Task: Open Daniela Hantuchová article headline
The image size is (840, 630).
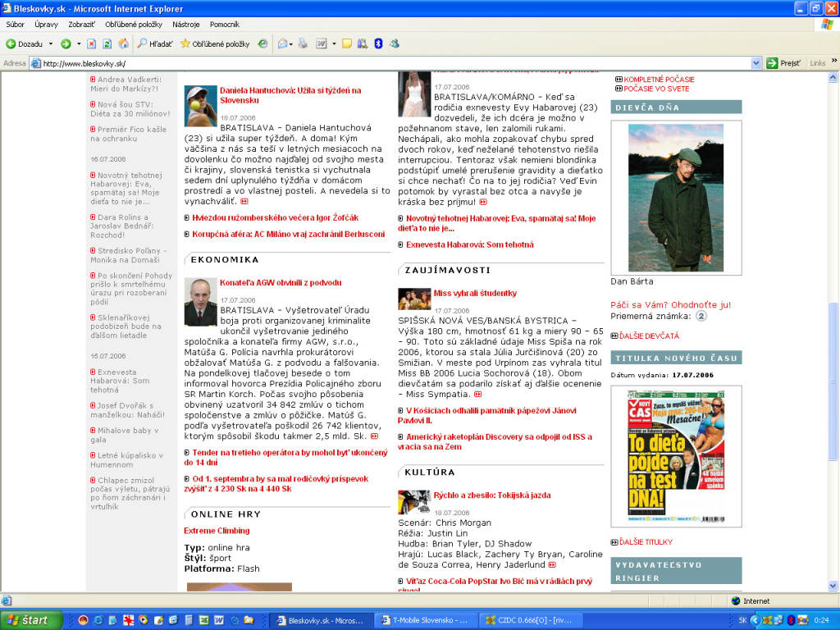Action: 290,95
